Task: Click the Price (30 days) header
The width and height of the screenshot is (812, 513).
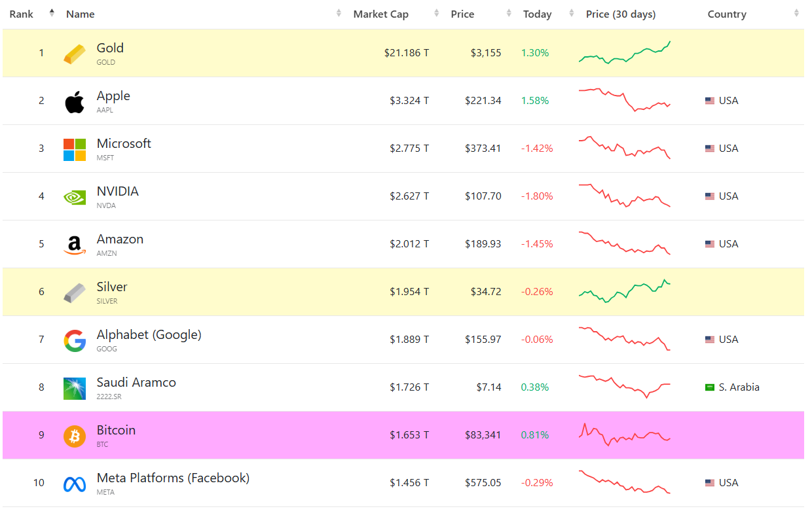Action: pos(621,14)
